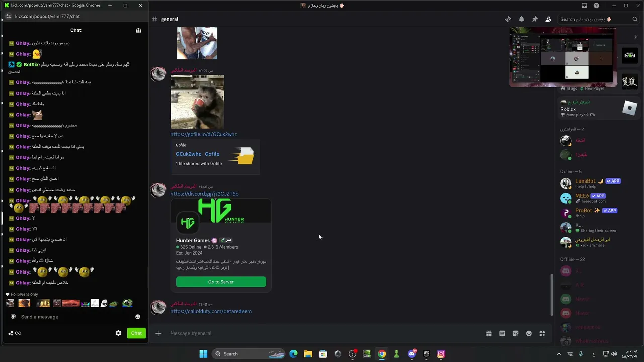Expand hidden system tray icons

[558, 354]
